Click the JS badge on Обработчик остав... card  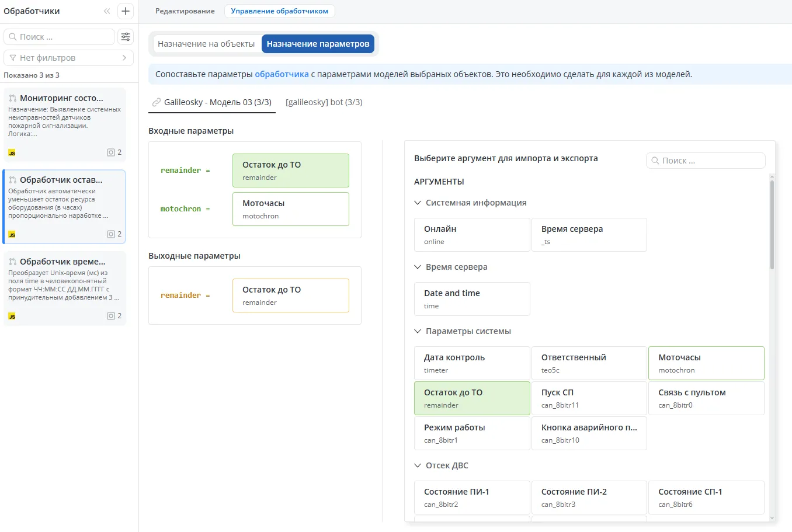point(12,234)
